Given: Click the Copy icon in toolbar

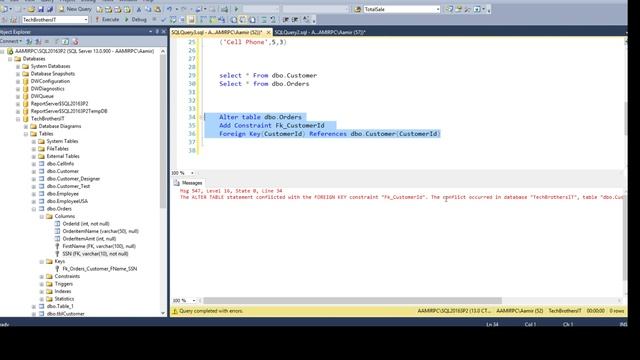Looking at the screenshot, I should (149, 9).
